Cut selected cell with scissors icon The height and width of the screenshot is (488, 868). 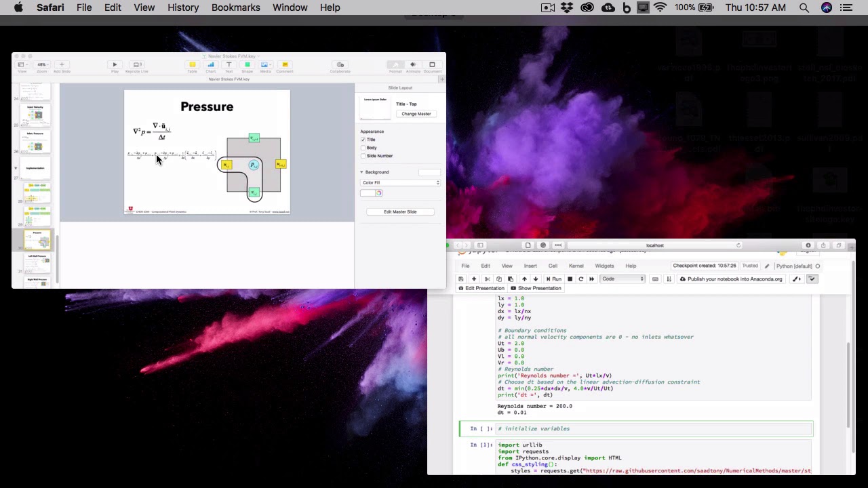487,279
